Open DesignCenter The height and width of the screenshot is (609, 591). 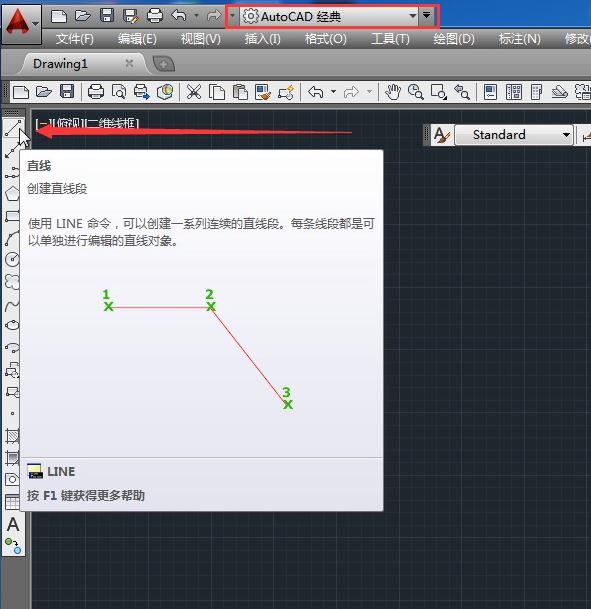(513, 92)
